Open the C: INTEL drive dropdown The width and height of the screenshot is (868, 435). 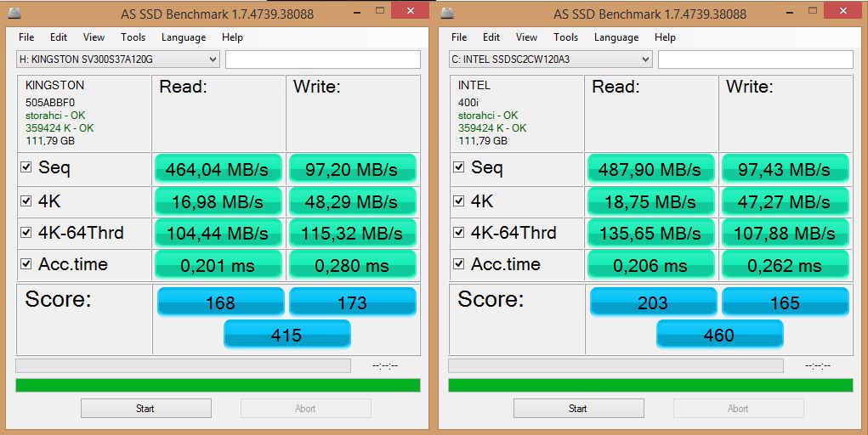coord(551,59)
